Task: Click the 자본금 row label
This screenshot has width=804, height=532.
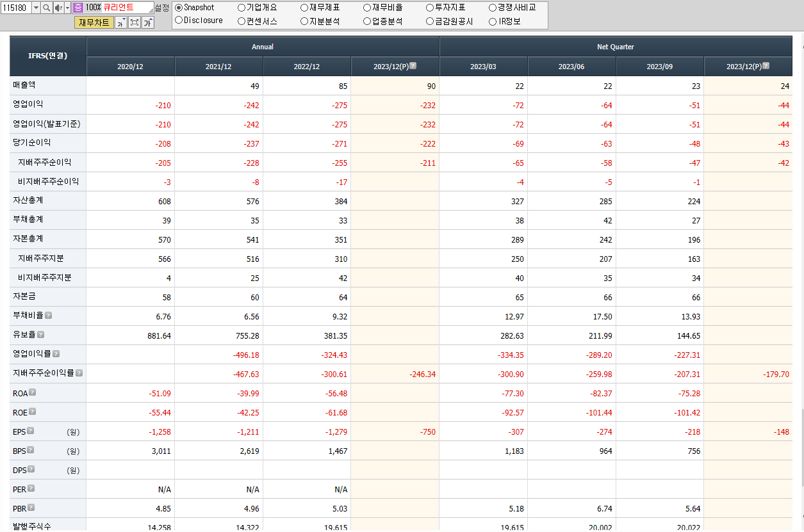Action: tap(24, 296)
